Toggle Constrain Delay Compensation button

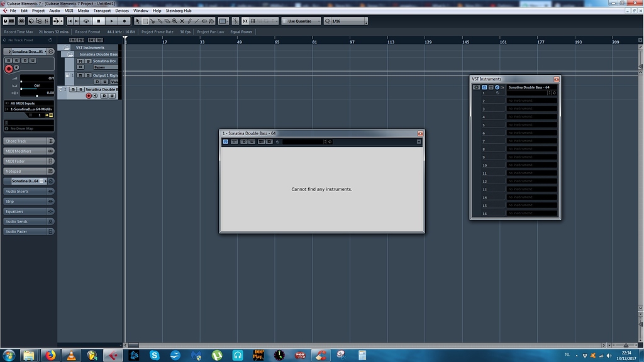pyautogui.click(x=21, y=21)
